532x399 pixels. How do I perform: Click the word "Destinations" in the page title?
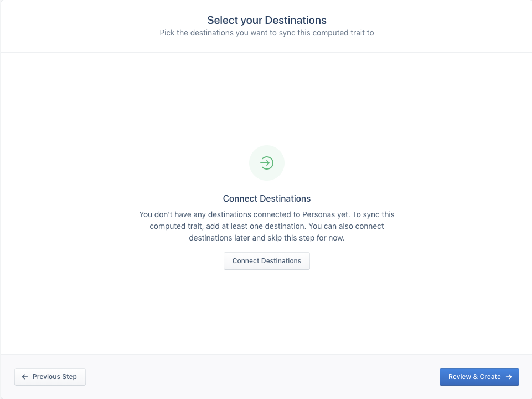tap(296, 21)
